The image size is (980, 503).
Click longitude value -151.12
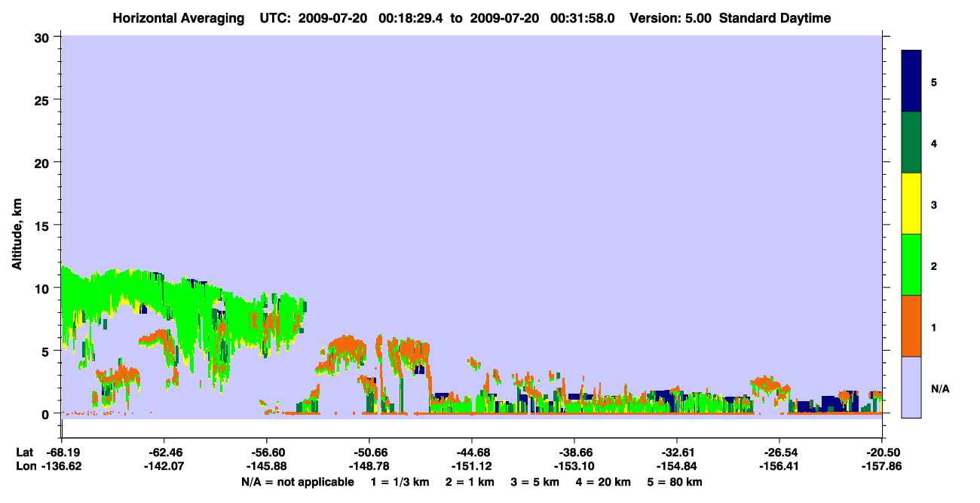[x=472, y=467]
